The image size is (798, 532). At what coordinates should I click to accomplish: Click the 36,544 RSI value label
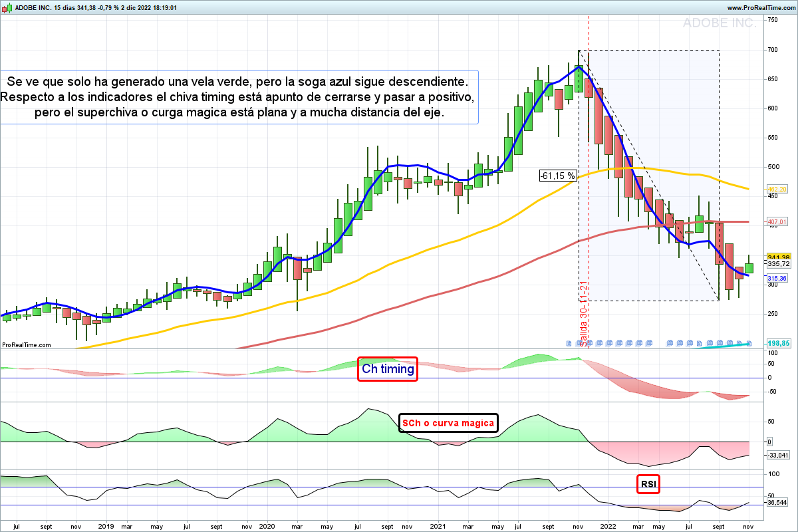pos(777,503)
